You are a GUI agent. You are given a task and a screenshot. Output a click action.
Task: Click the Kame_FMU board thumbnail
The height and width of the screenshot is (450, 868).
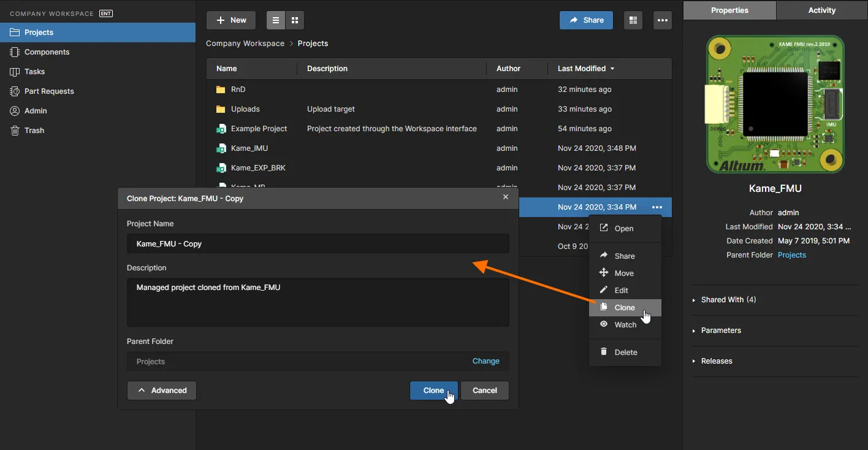click(x=775, y=104)
